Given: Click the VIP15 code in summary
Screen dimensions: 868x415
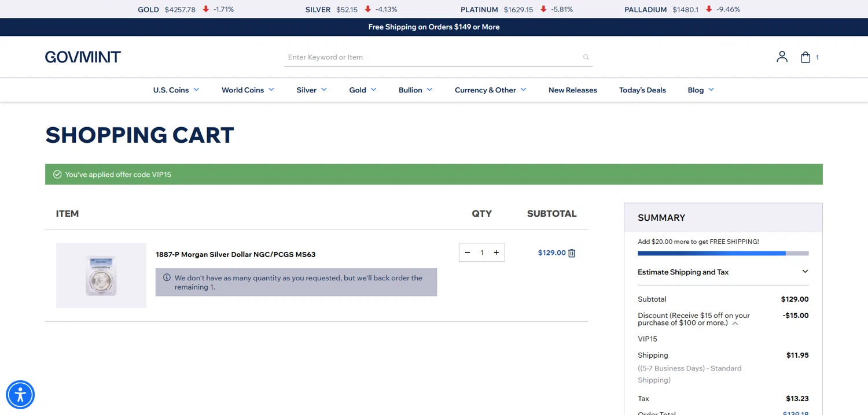Looking at the screenshot, I should pos(648,339).
